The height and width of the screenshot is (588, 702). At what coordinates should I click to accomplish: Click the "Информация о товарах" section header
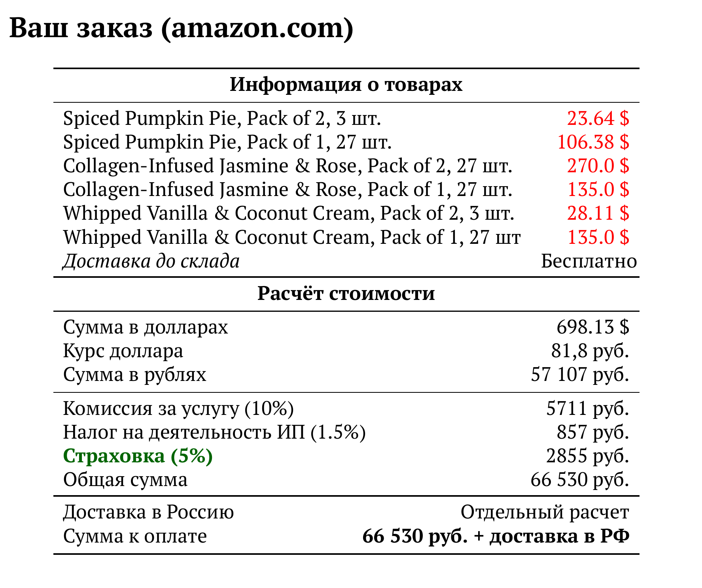click(346, 85)
